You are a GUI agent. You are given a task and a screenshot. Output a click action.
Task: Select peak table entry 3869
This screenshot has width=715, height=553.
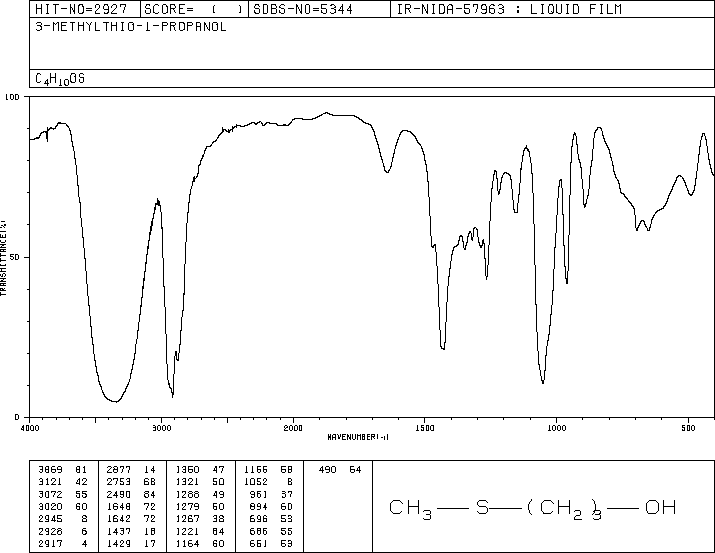50,469
